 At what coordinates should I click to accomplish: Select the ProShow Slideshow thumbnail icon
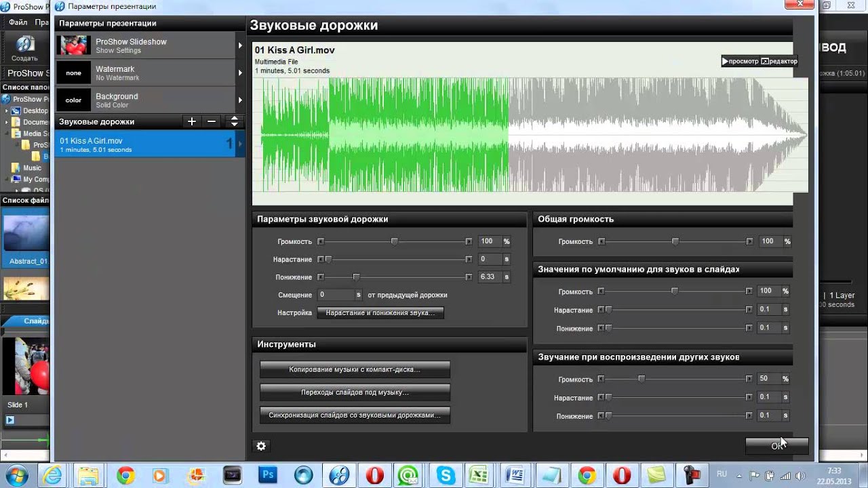73,45
